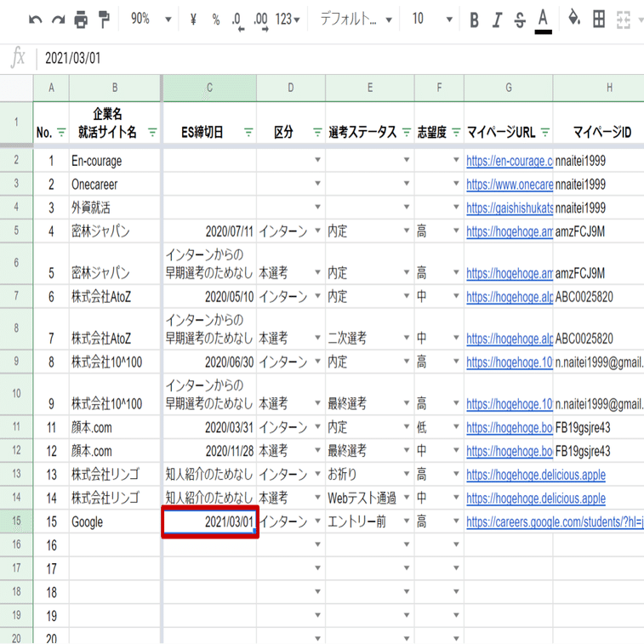Select 知人紹介のためなし cell in row 14
The width and height of the screenshot is (644, 644).
coord(210,498)
